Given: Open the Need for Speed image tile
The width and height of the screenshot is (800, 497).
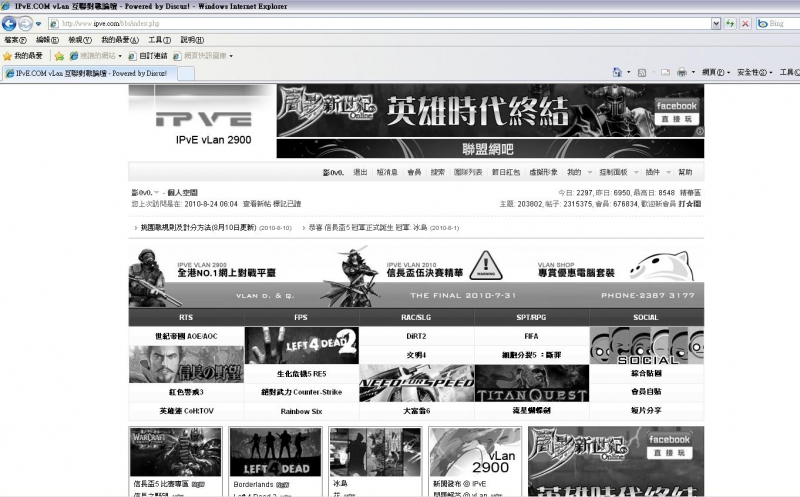Looking at the screenshot, I should point(417,383).
